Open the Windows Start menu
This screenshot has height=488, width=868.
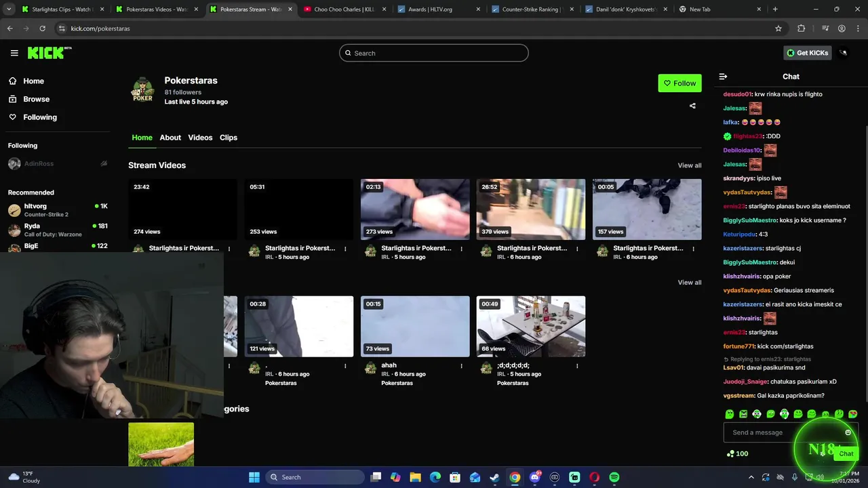(254, 477)
